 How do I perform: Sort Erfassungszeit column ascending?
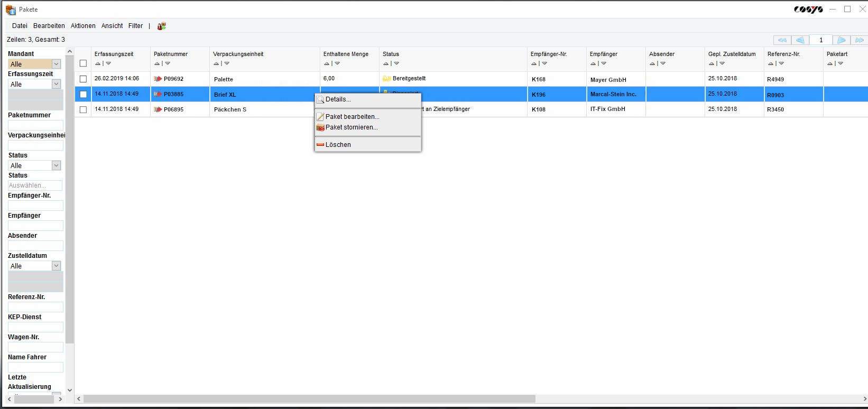(x=97, y=64)
